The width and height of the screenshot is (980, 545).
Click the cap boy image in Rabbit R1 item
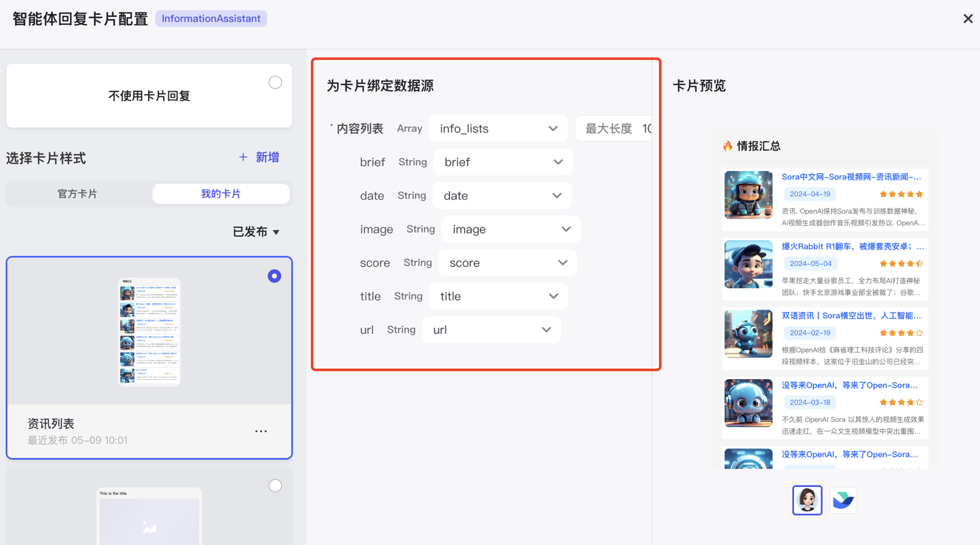point(748,264)
